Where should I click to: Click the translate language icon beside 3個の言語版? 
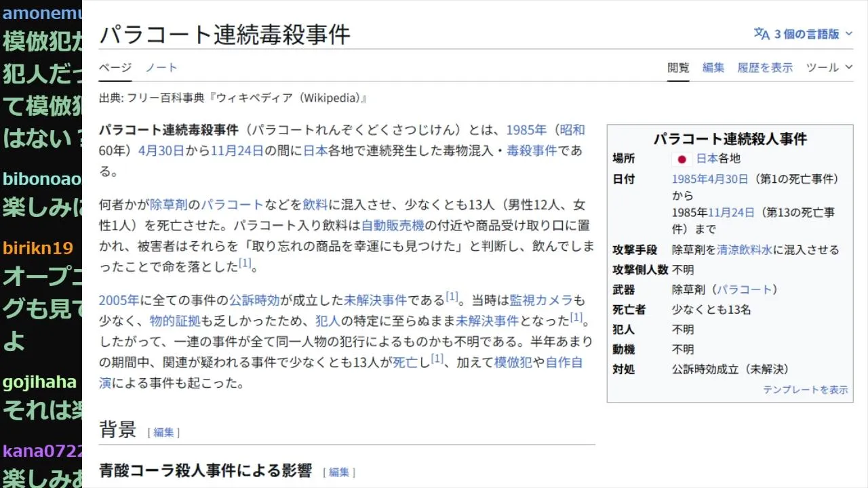[762, 33]
